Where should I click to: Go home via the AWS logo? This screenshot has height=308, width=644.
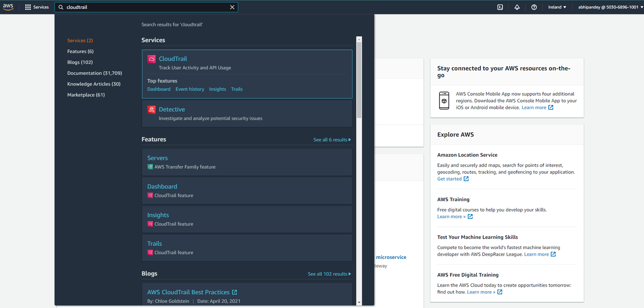(8, 7)
